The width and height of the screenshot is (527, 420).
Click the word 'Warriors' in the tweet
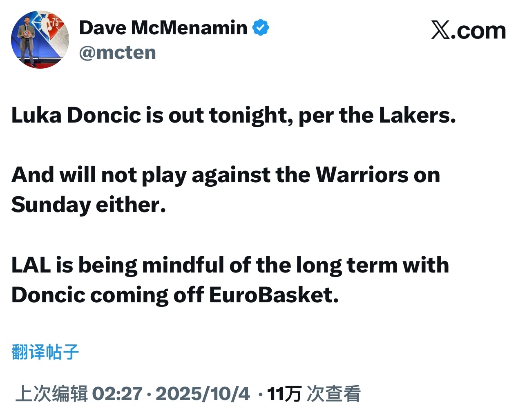(x=362, y=175)
